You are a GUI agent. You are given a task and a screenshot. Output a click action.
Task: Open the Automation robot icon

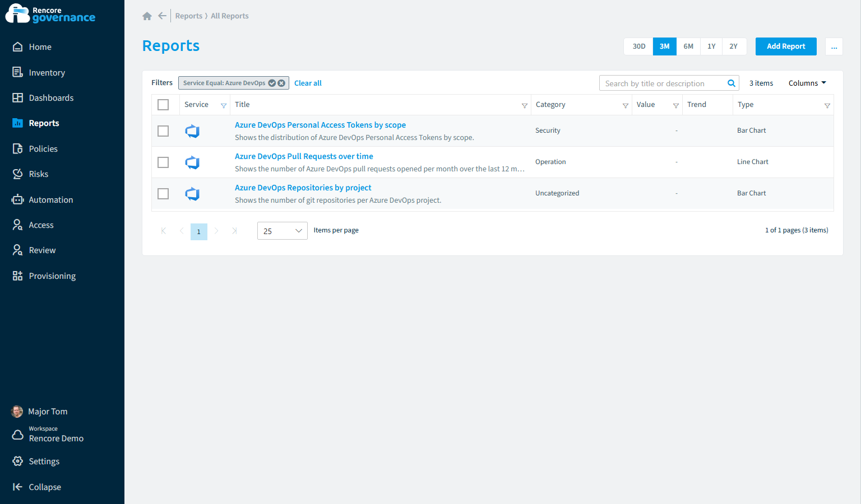pyautogui.click(x=18, y=199)
